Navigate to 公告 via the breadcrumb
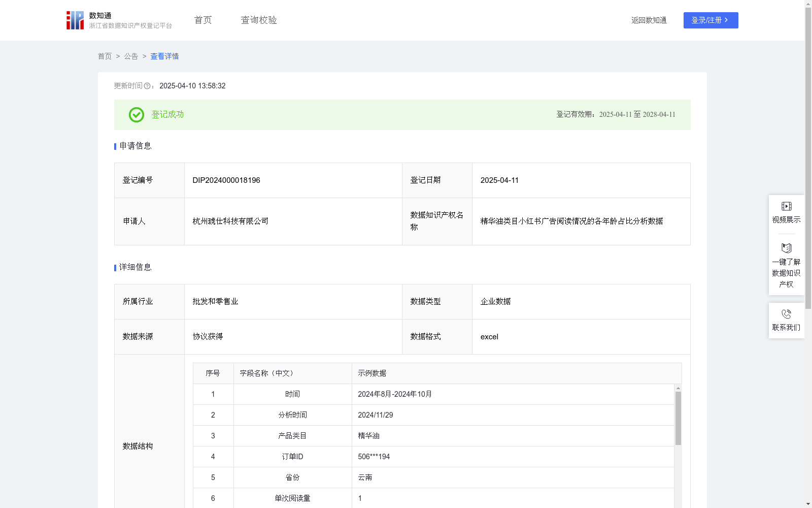Image resolution: width=812 pixels, height=508 pixels. (131, 56)
